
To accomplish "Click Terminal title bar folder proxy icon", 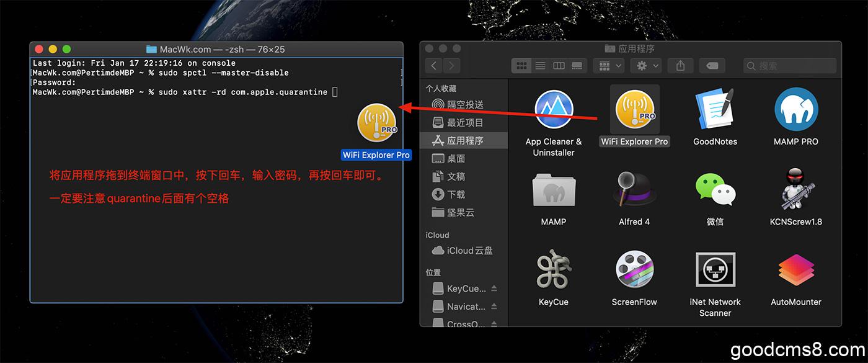I will click(151, 49).
